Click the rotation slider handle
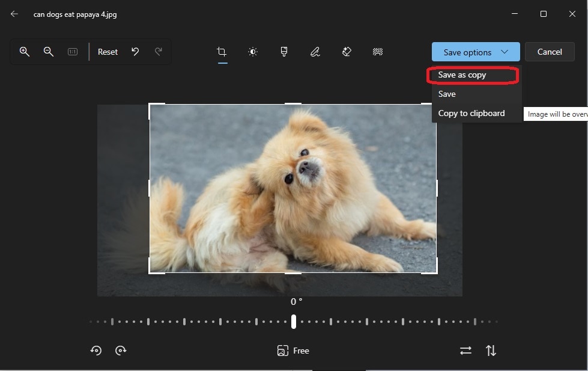The image size is (588, 371). [294, 322]
